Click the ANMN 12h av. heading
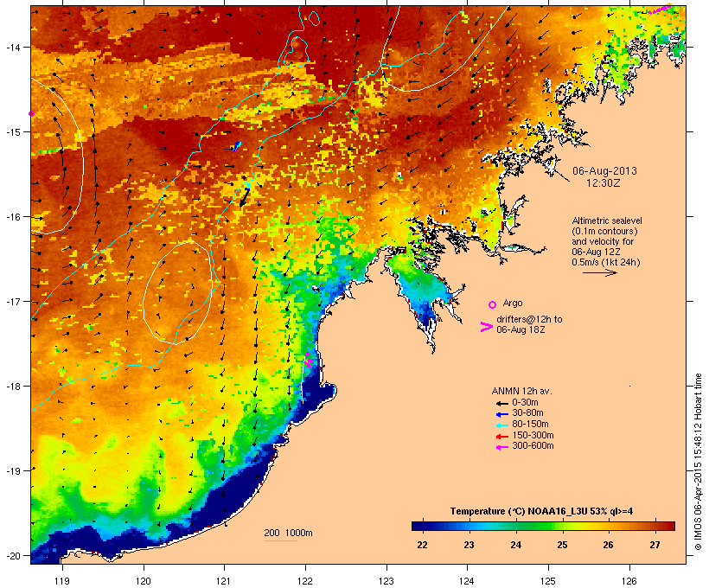 click(x=521, y=391)
